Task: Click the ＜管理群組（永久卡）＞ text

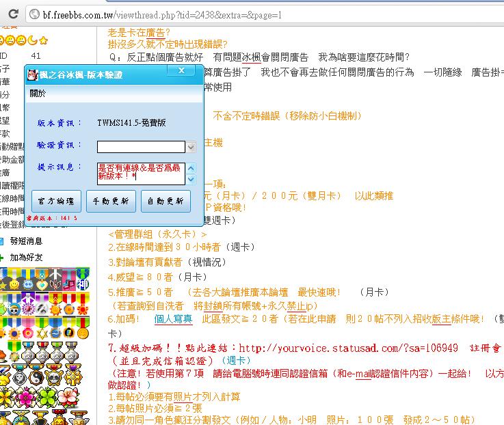Action: [157, 234]
